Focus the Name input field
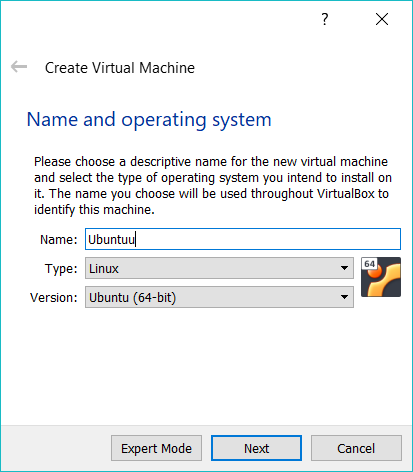Viewport: 413px width, 472px height. tap(243, 239)
